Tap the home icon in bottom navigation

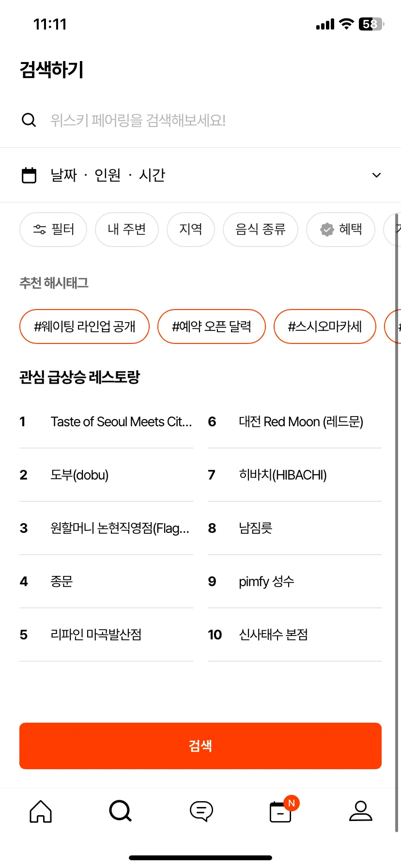pyautogui.click(x=41, y=811)
